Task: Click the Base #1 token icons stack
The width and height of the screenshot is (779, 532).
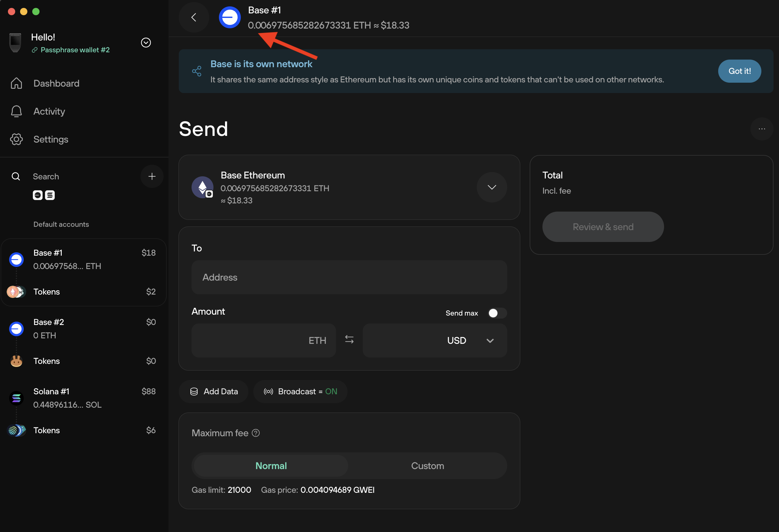Action: pyautogui.click(x=16, y=292)
